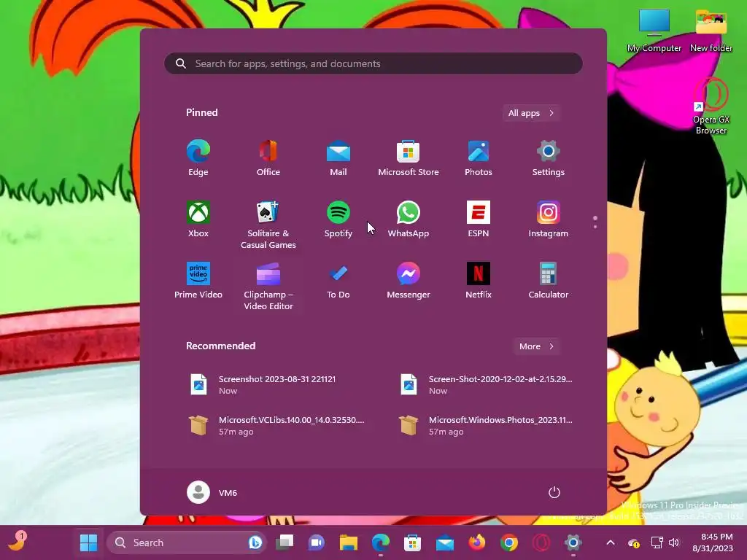Open Solitaire & Casual Games
Viewport: 747px width, 560px height.
pyautogui.click(x=268, y=225)
